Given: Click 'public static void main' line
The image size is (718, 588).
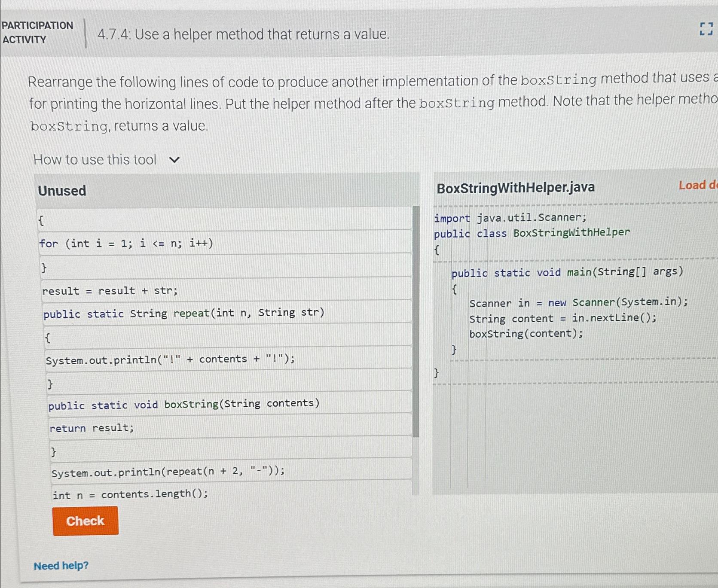Looking at the screenshot, I should (567, 272).
